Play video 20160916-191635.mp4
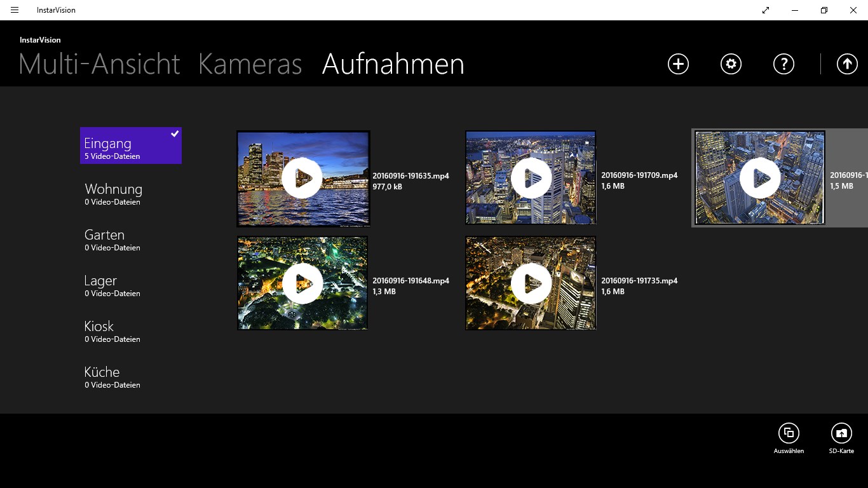This screenshot has width=868, height=488. point(302,179)
